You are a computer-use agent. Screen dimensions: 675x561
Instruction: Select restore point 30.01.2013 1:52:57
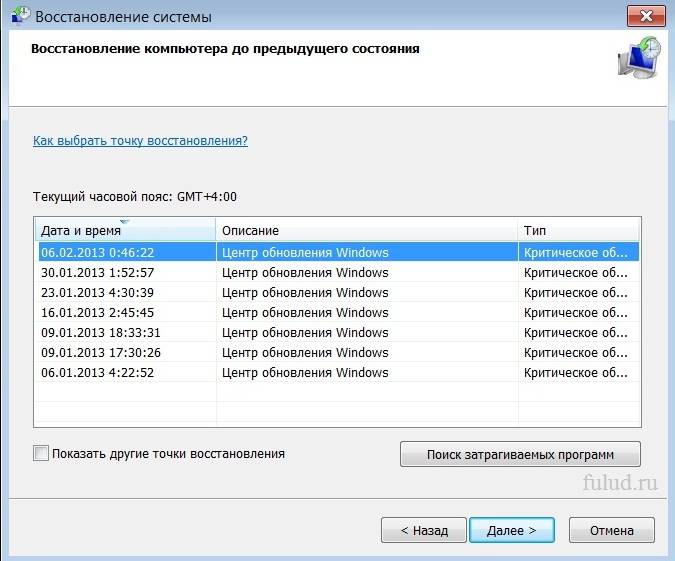pyautogui.click(x=98, y=273)
